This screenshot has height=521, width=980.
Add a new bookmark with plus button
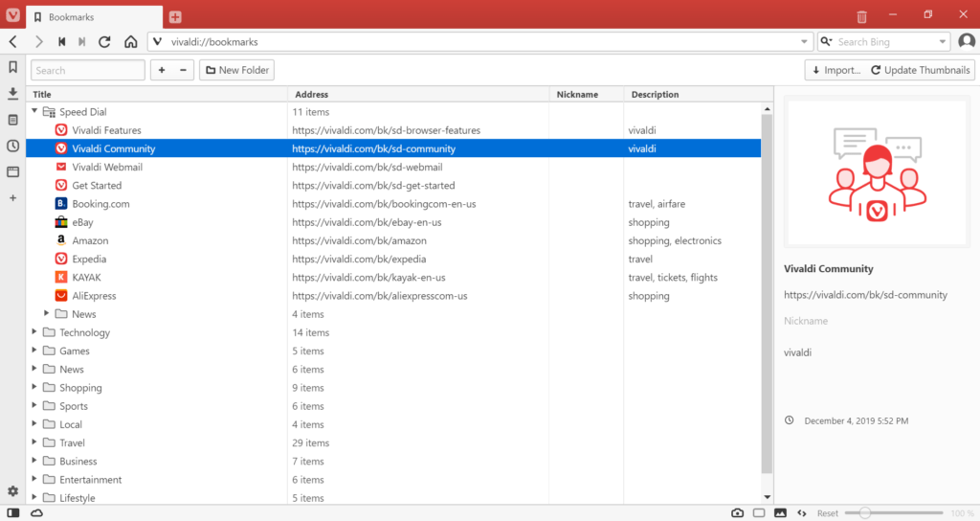coord(162,70)
